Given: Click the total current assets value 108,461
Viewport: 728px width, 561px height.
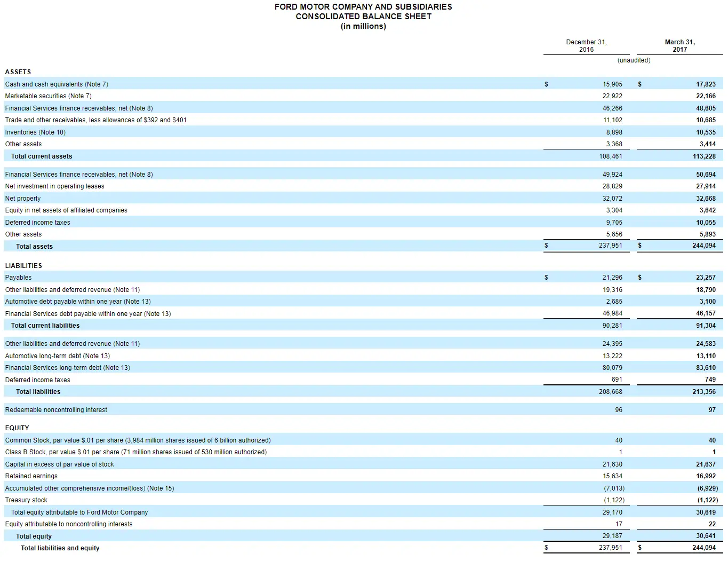Looking at the screenshot, I should click(x=611, y=156).
